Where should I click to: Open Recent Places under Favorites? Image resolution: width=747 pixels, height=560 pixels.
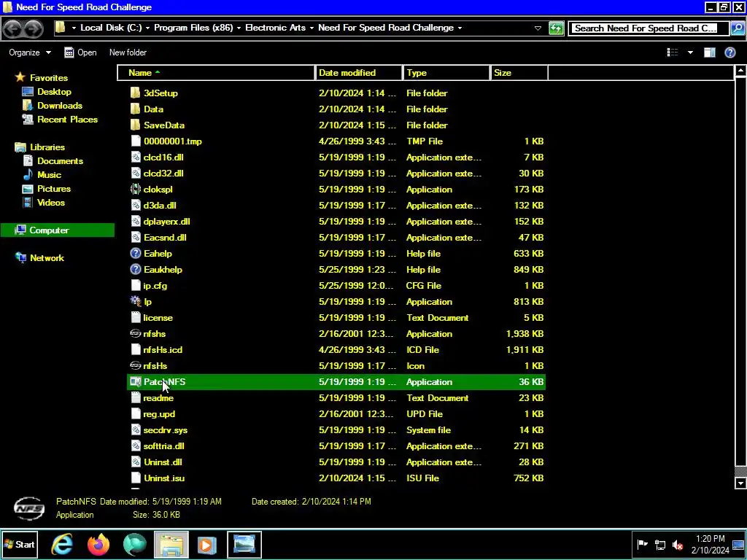pyautogui.click(x=67, y=120)
